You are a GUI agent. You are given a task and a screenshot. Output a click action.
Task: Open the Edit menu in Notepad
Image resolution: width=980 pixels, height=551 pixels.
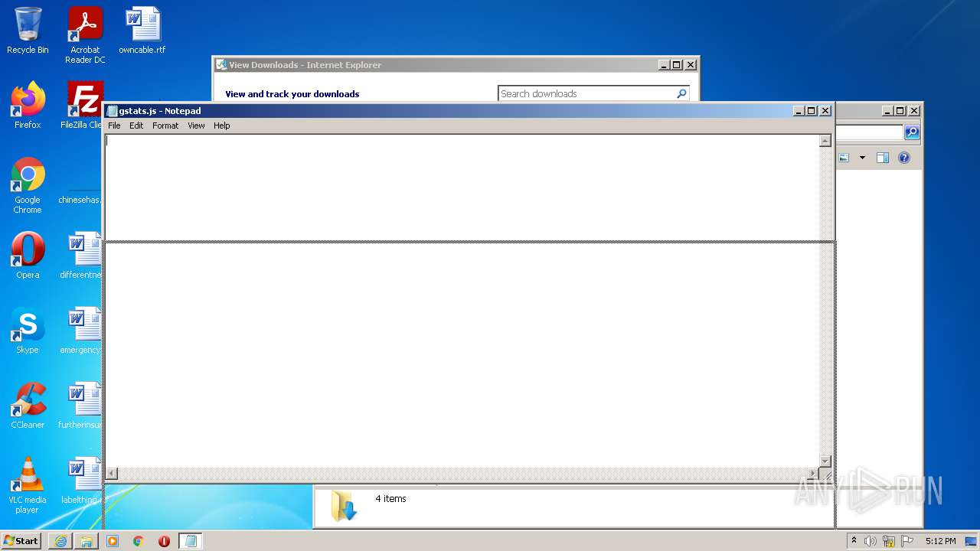(x=136, y=126)
